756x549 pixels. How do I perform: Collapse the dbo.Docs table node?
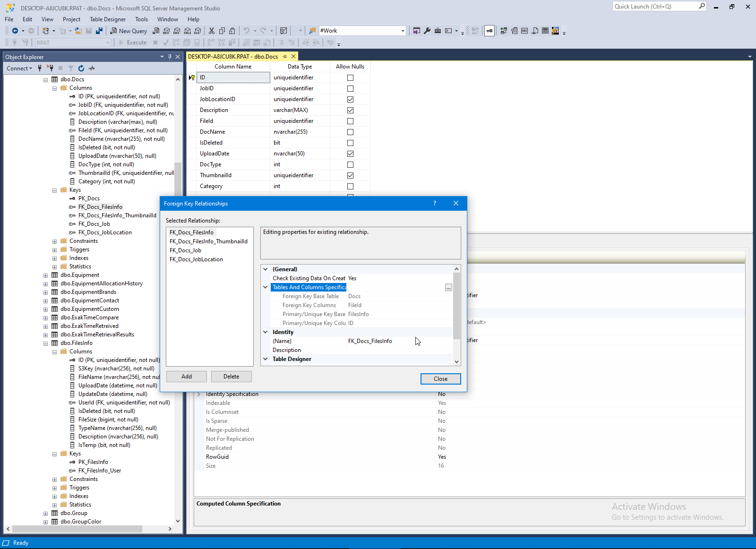(x=46, y=80)
